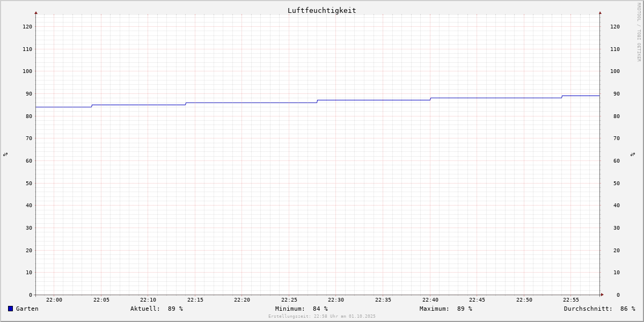
Task: Click the % unit label beside right axis
Action: 633,155
